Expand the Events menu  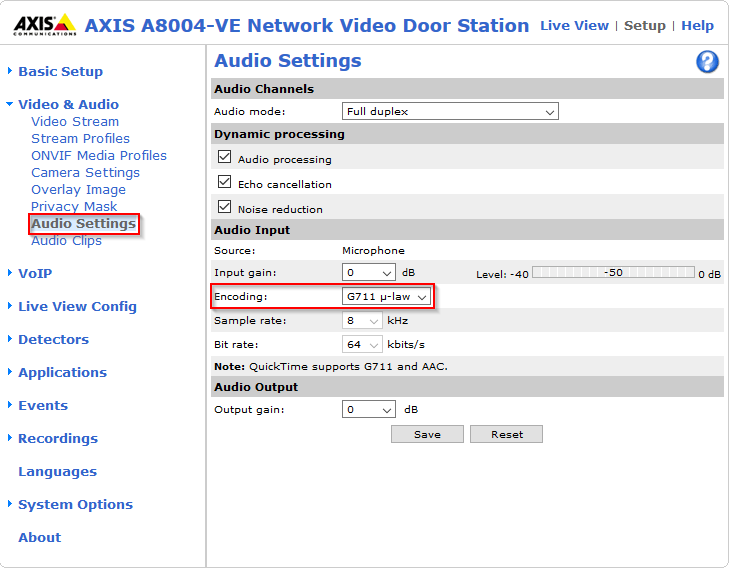pyautogui.click(x=43, y=406)
